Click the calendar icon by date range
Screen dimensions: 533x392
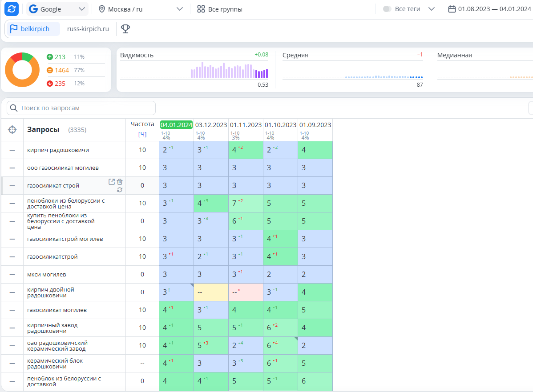click(x=452, y=9)
